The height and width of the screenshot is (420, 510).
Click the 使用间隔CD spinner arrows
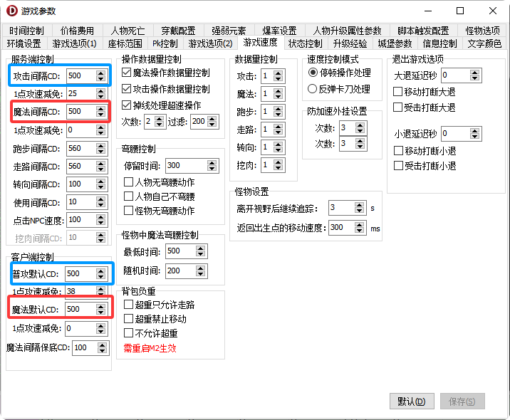[101, 202]
